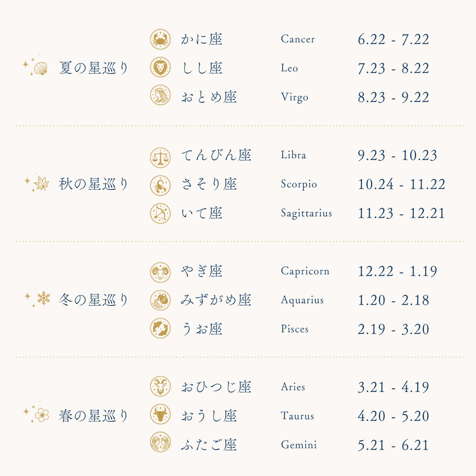Click the maple leaf icon beside 秋の星巡り

click(41, 183)
